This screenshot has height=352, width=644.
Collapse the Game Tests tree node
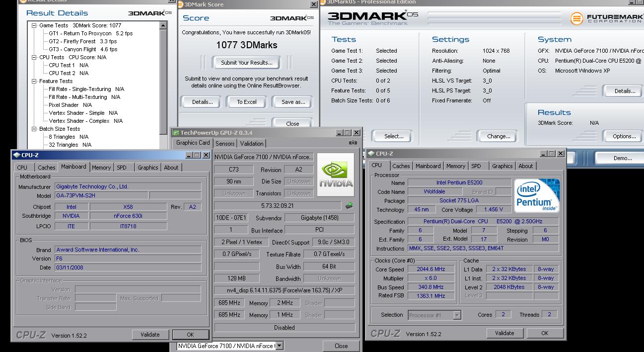tap(34, 25)
